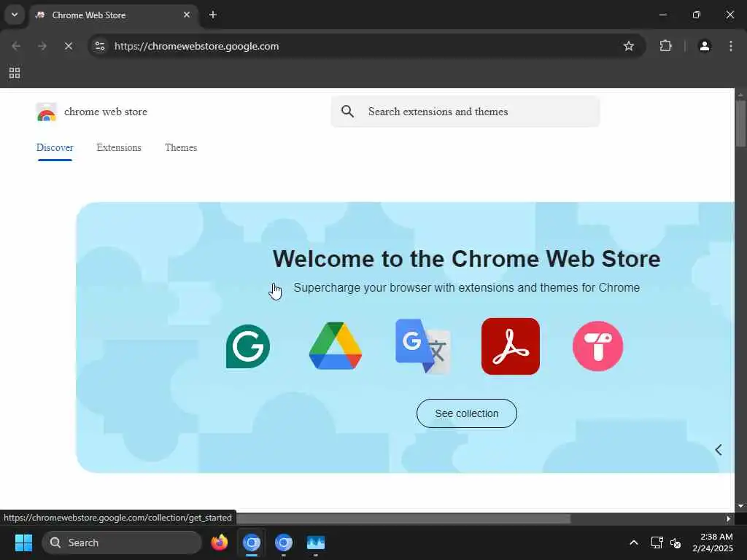This screenshot has width=747, height=560.
Task: Open a new browser tab
Action: (x=213, y=15)
